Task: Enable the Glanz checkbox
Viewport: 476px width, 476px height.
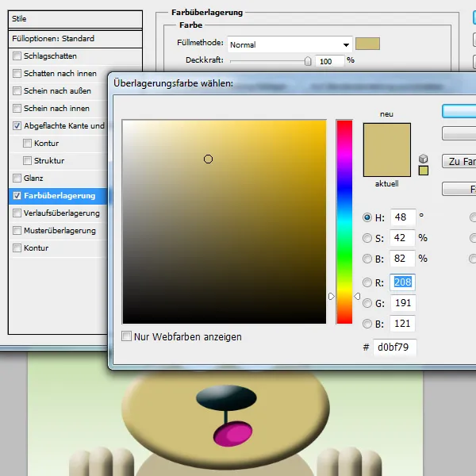Action: coord(17,178)
